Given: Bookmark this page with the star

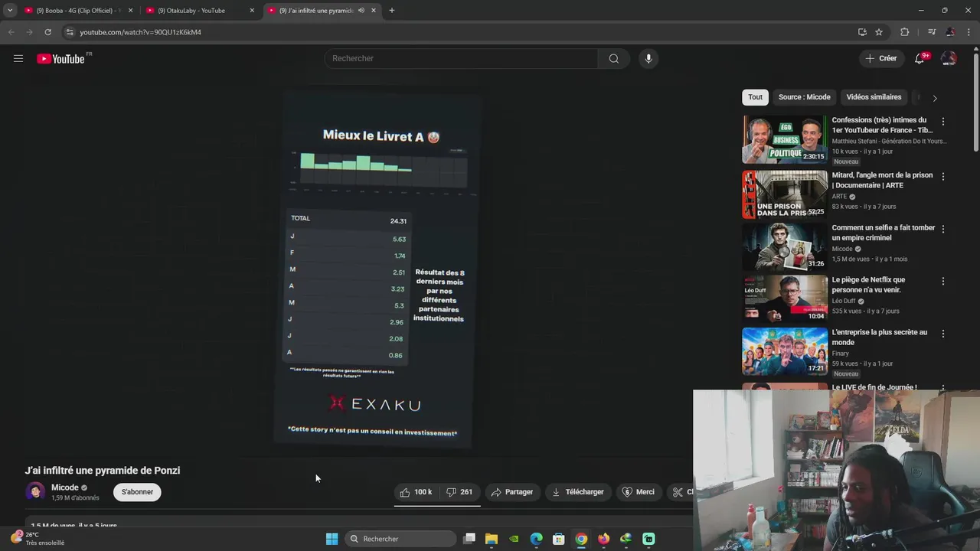Looking at the screenshot, I should click(879, 32).
